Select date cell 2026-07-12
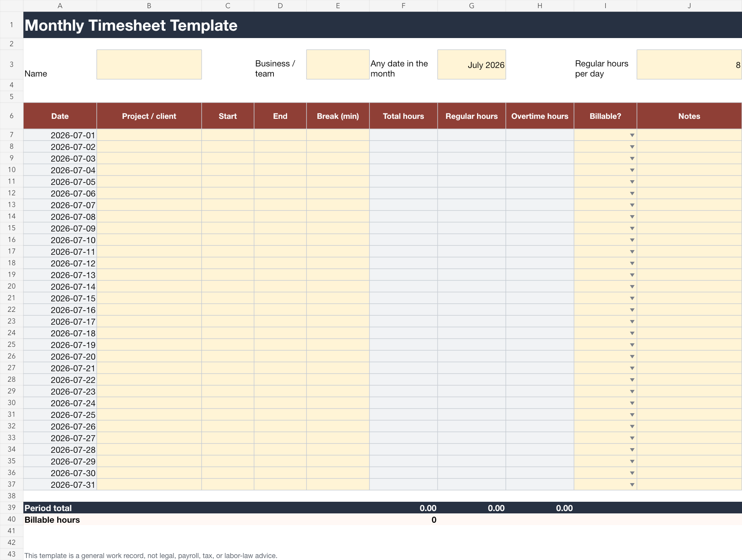Viewport: 742px width, 560px height. coord(60,263)
